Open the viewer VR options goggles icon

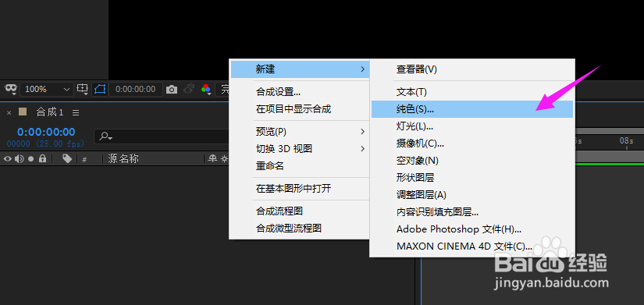[11, 89]
